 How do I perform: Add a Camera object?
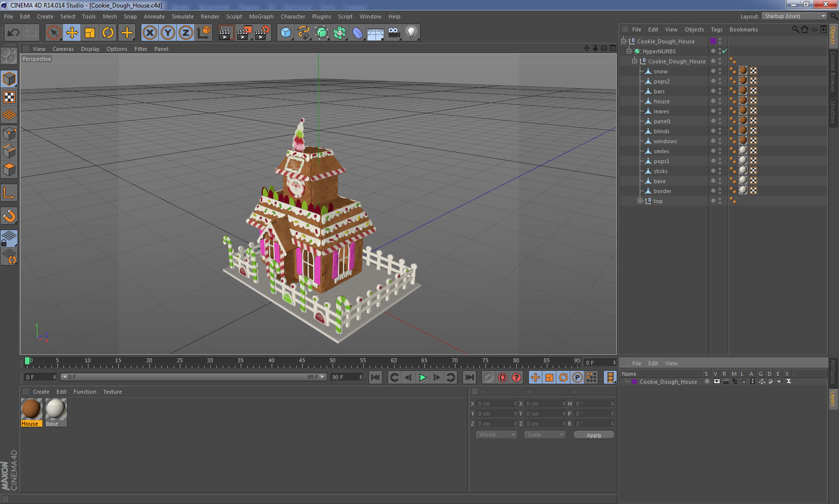coord(394,33)
